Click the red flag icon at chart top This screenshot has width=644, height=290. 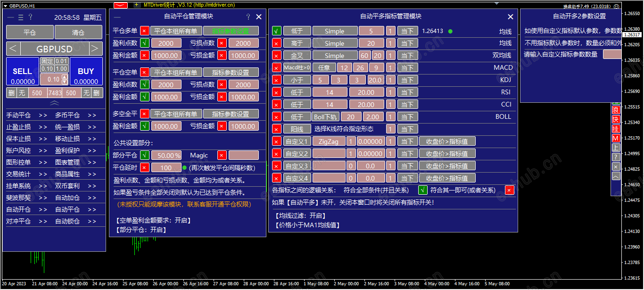point(121,5)
